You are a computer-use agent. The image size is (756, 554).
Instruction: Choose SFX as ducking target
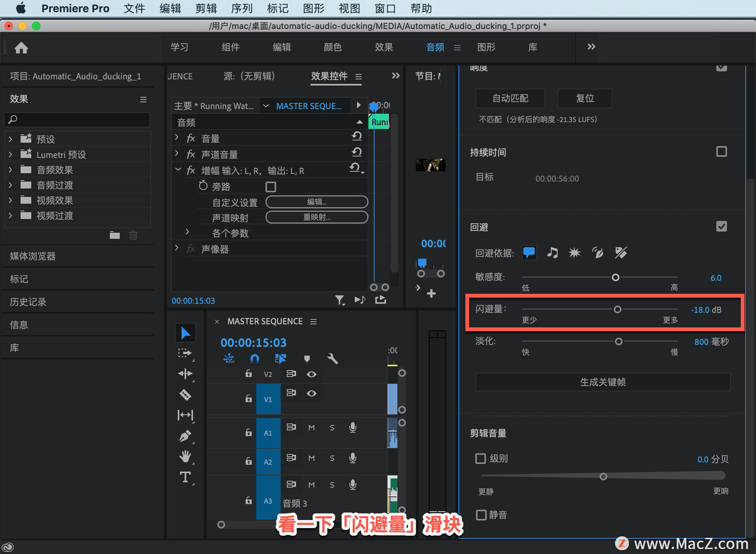[575, 252]
